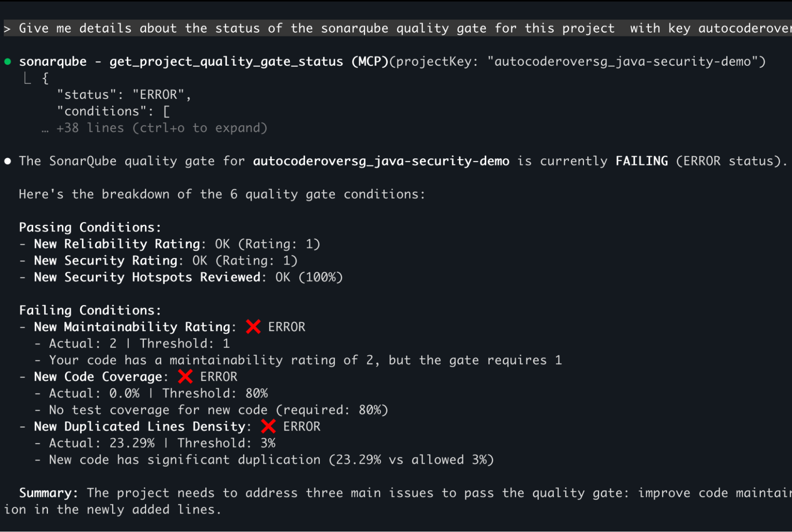792x532 pixels.
Task: Click red X next to New Maintainability Rating
Action: (253, 327)
